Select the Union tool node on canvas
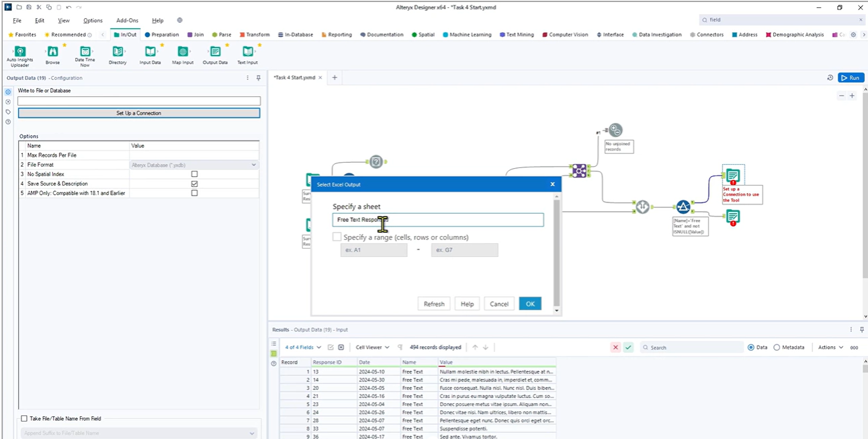This screenshot has width=868, height=439. coord(642,207)
